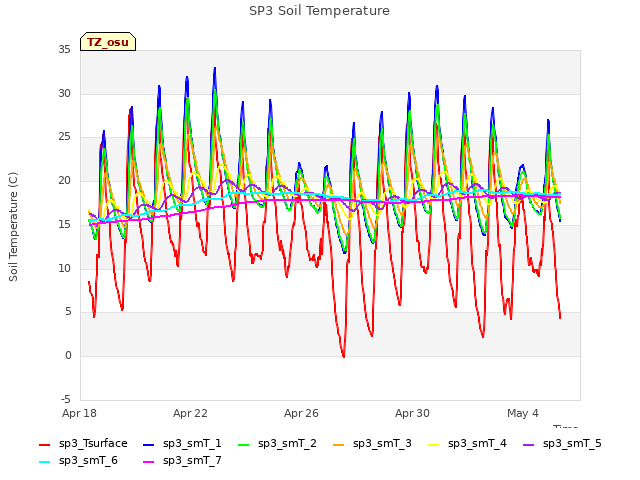Toggle the sp3_smT_7 legend entry
The height and width of the screenshot is (480, 640).
tap(182, 460)
